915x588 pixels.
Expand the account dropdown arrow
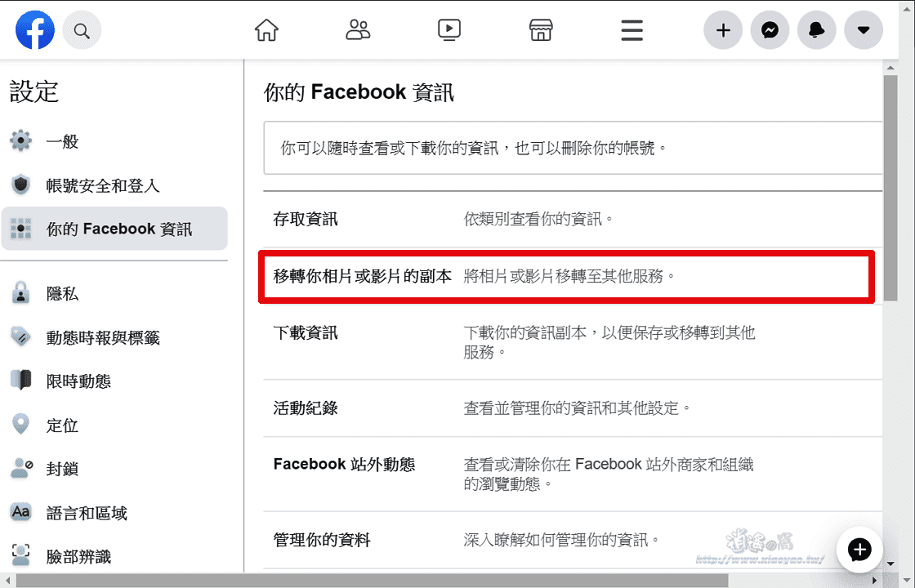click(x=863, y=29)
